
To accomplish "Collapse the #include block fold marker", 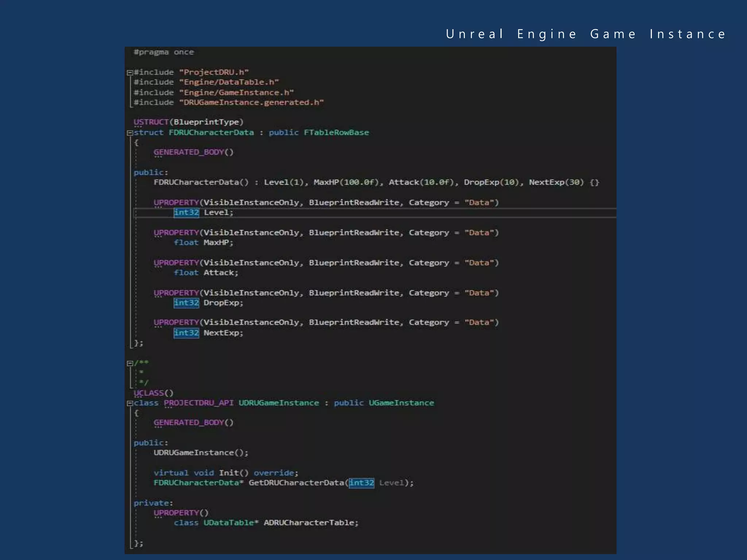I will click(129, 73).
